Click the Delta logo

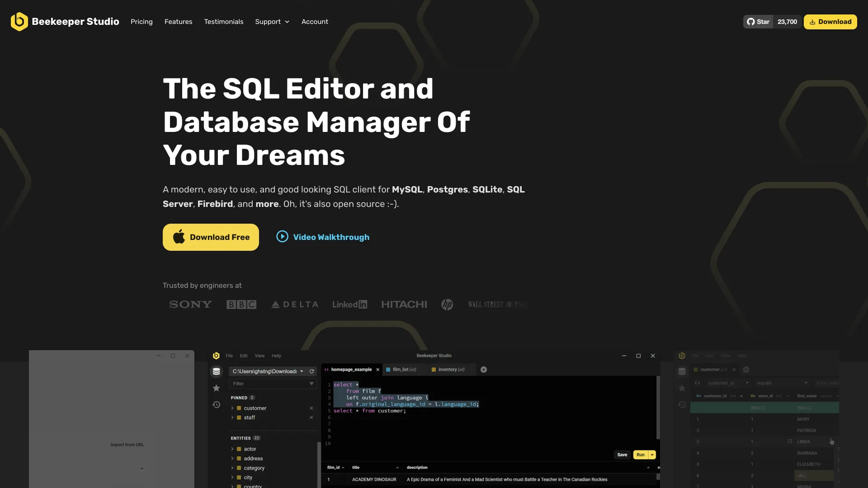click(295, 305)
